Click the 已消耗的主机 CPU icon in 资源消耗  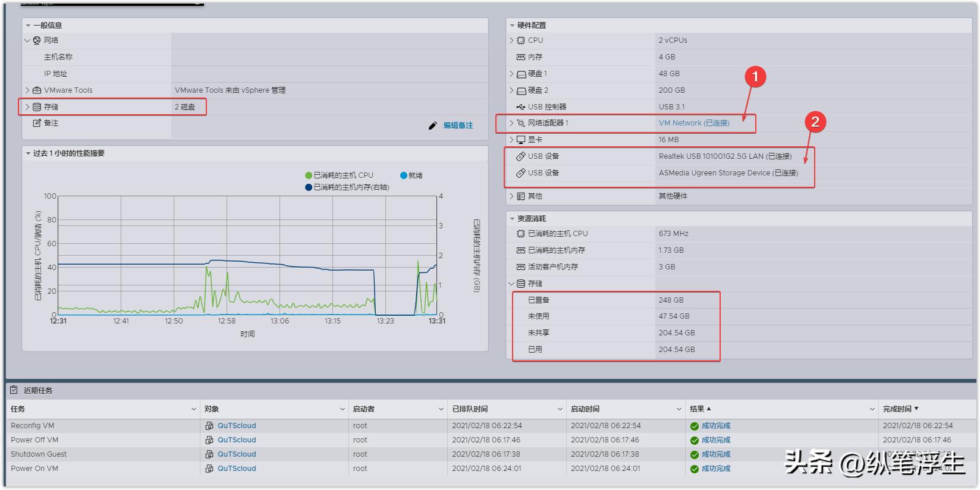coord(521,234)
